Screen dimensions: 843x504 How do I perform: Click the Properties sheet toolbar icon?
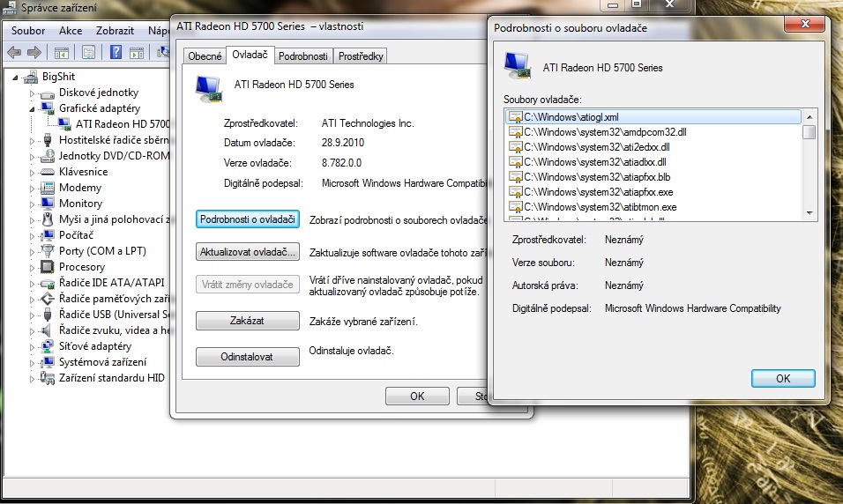click(x=88, y=53)
